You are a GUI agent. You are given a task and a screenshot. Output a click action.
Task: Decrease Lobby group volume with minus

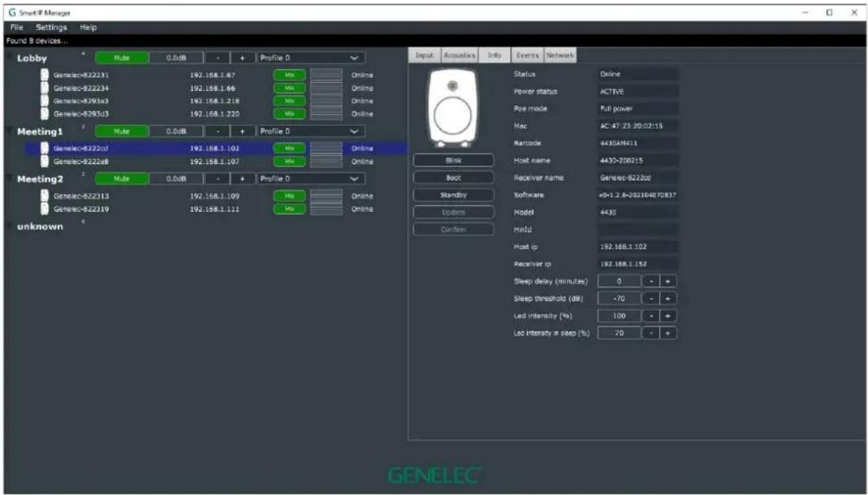tap(217, 58)
